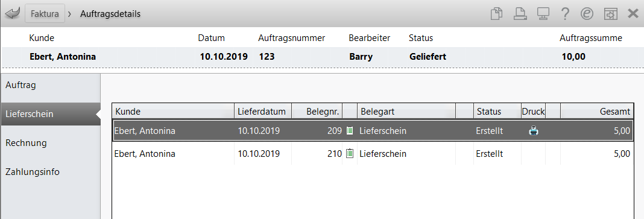Click the back arrow icon
The image size is (644, 219).
click(x=12, y=14)
